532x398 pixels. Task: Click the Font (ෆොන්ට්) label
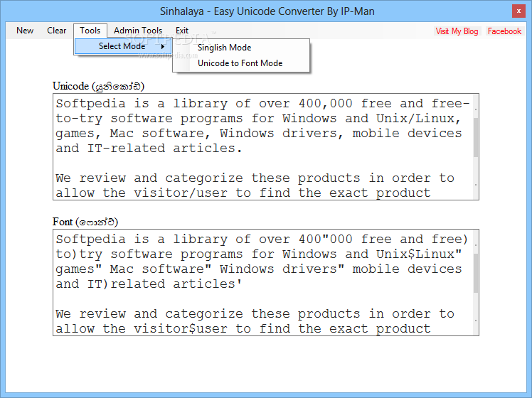tap(85, 222)
